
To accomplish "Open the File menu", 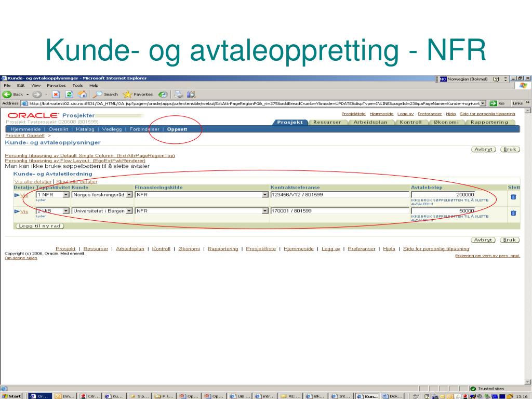I will (x=7, y=86).
